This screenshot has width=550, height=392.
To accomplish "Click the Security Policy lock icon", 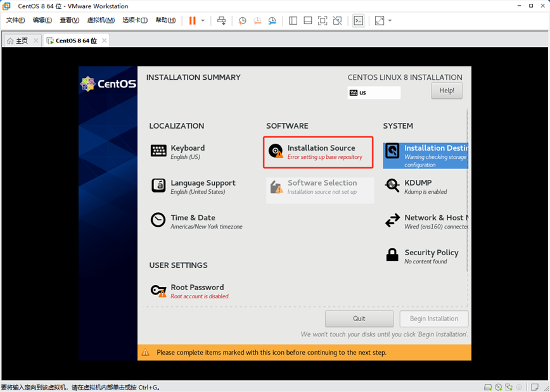I will click(392, 255).
